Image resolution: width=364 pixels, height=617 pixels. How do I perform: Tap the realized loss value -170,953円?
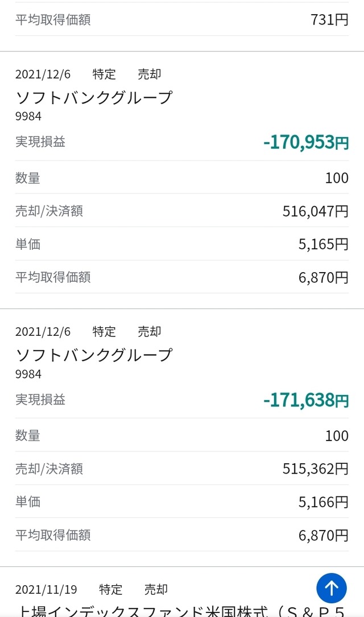306,142
